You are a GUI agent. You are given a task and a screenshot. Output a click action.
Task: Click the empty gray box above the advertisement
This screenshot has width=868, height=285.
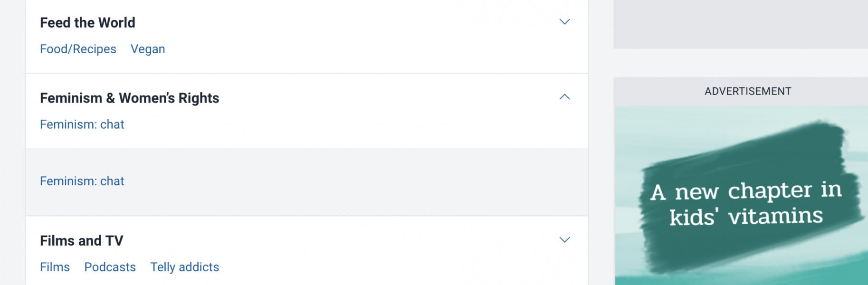click(740, 24)
